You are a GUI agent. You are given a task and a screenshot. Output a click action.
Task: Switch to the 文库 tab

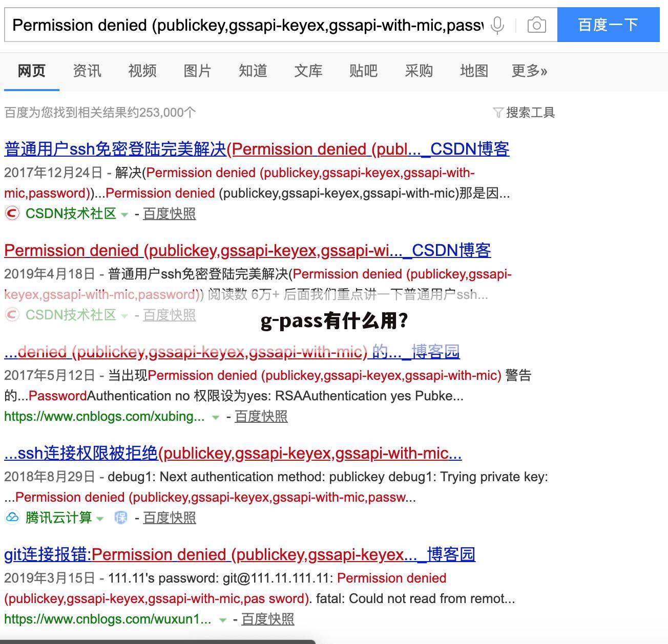point(308,71)
